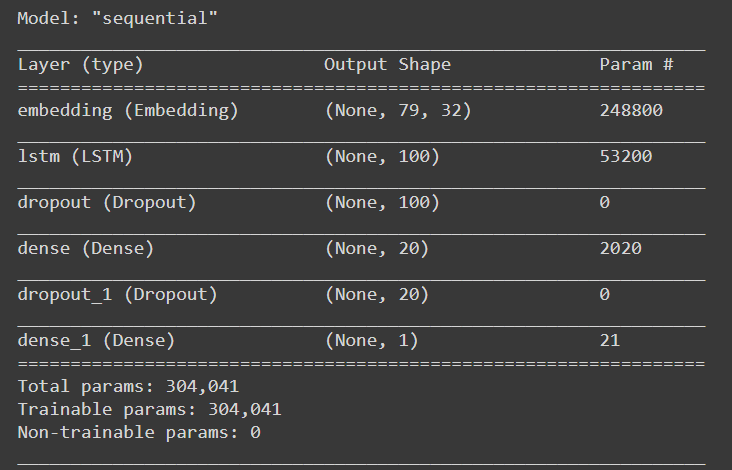The height and width of the screenshot is (470, 732).
Task: Click the (None, 1) output shape
Action: pos(371,341)
